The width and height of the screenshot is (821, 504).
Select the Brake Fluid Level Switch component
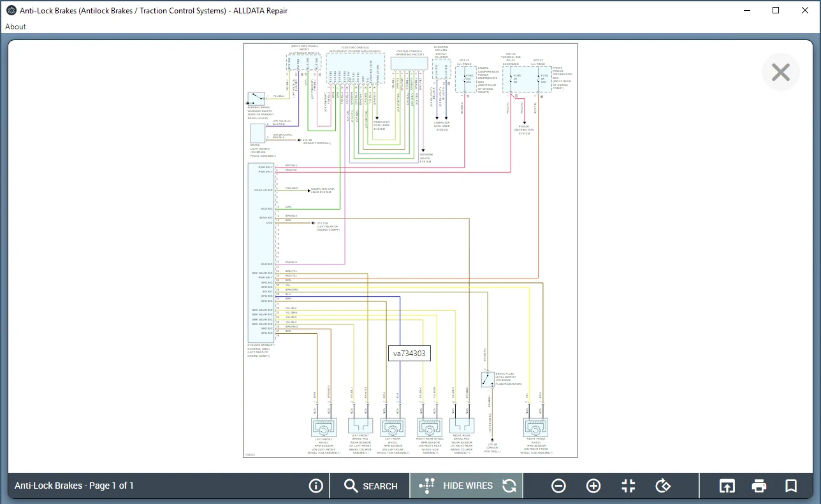(x=487, y=380)
